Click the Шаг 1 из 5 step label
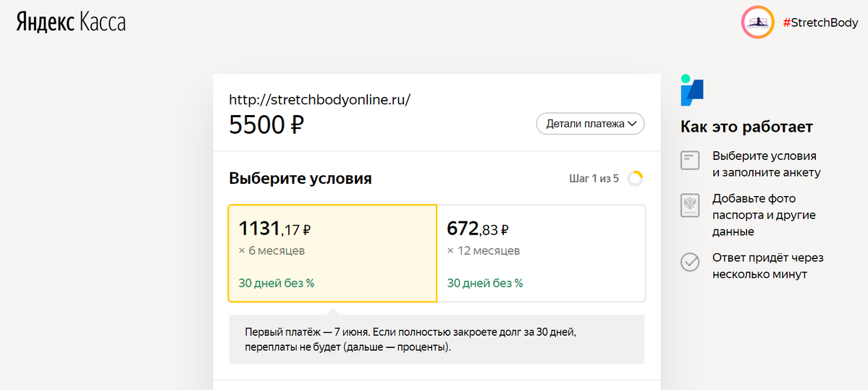This screenshot has width=868, height=390. pos(594,179)
